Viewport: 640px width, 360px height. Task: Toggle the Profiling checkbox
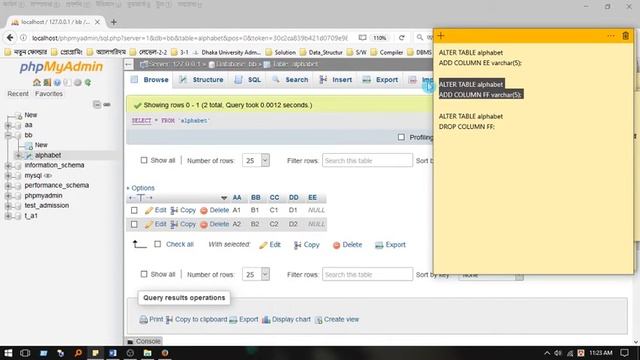(401, 137)
